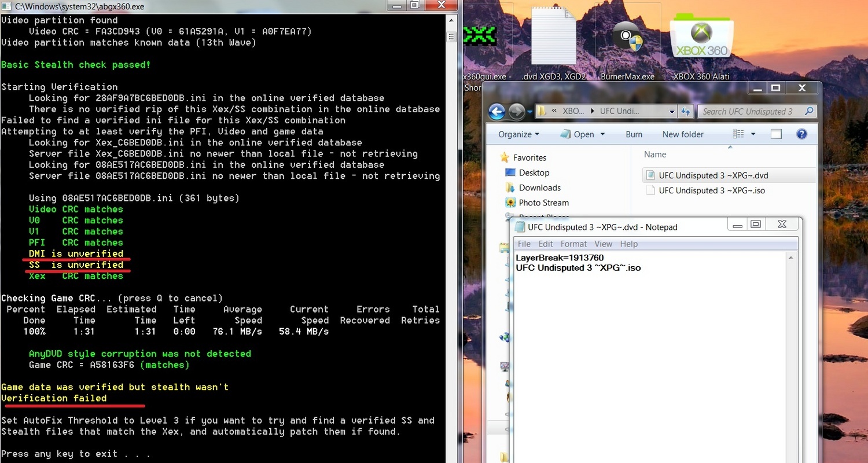Open the File menu in Notepad
This screenshot has width=868, height=463.
524,244
